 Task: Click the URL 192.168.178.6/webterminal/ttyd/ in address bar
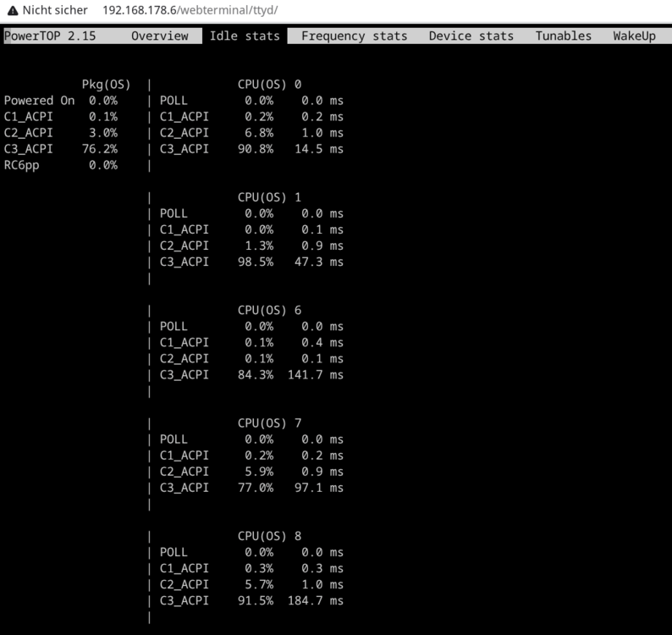click(190, 10)
